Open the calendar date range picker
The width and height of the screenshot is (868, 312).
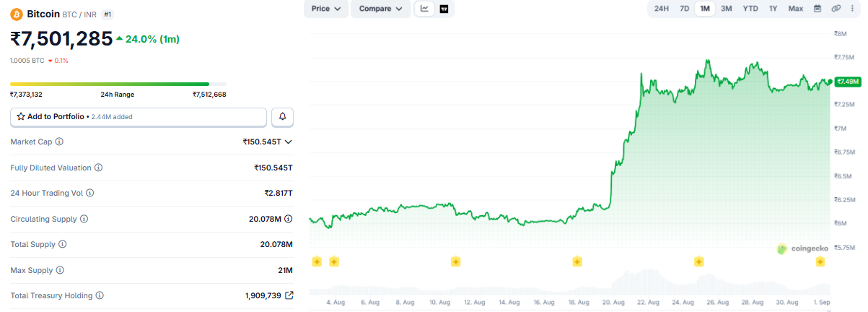coord(817,9)
